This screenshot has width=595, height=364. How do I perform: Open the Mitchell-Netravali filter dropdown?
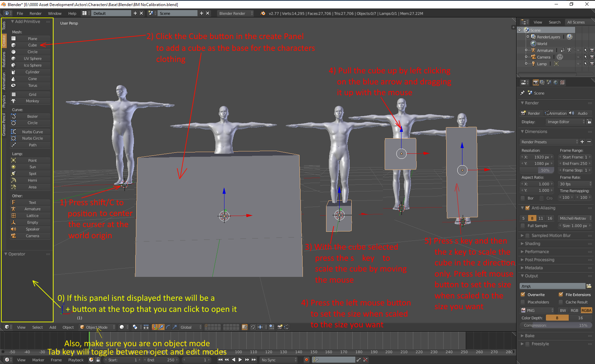[x=575, y=218]
